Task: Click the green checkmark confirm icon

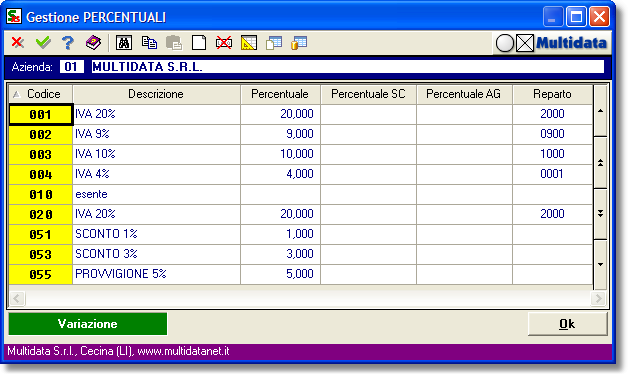Action: click(x=43, y=42)
